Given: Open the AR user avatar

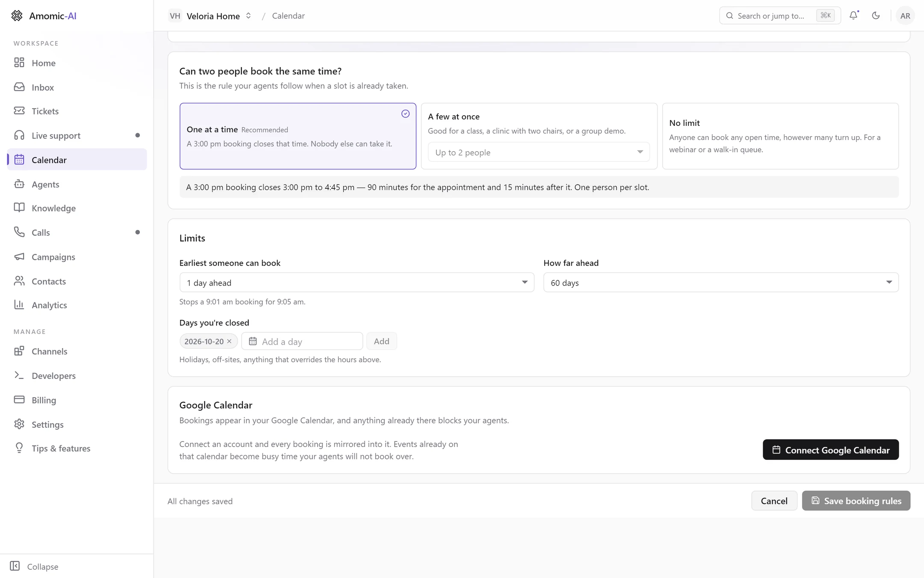Looking at the screenshot, I should pos(905,16).
